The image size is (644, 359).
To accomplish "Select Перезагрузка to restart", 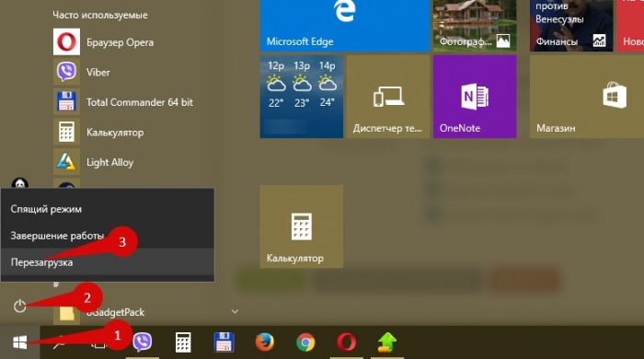I will tap(108, 262).
